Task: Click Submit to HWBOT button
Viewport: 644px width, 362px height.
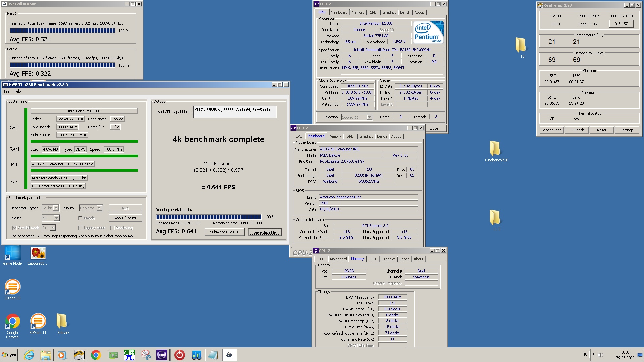Action: pyautogui.click(x=224, y=232)
